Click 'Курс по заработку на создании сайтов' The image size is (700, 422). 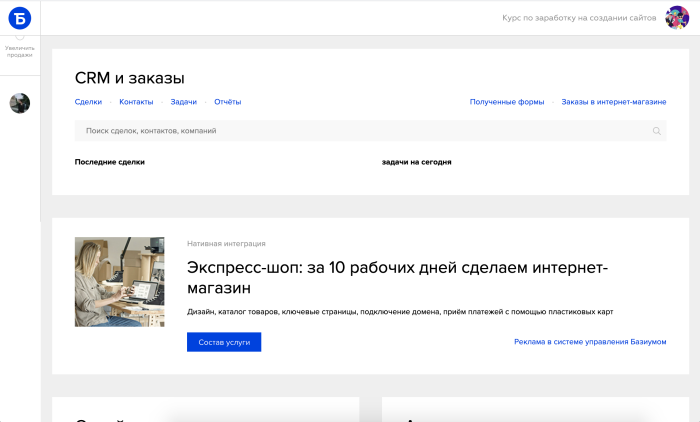[579, 18]
